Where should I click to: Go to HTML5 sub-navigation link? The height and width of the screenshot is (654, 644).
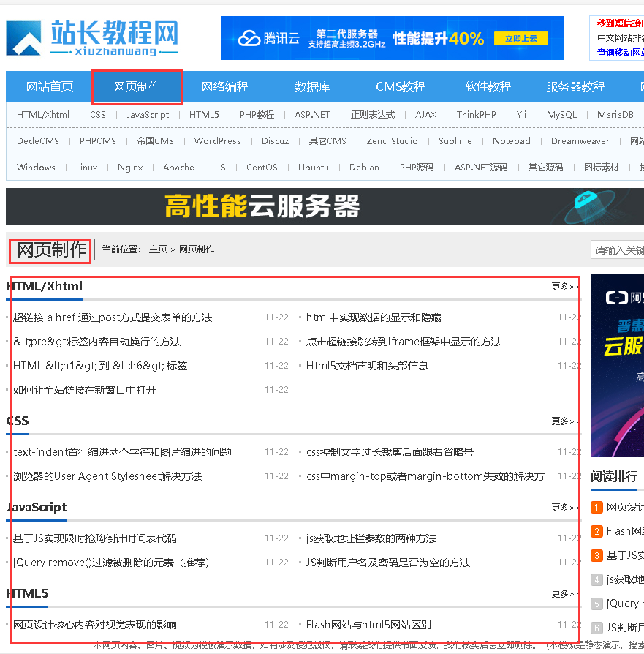(x=204, y=115)
